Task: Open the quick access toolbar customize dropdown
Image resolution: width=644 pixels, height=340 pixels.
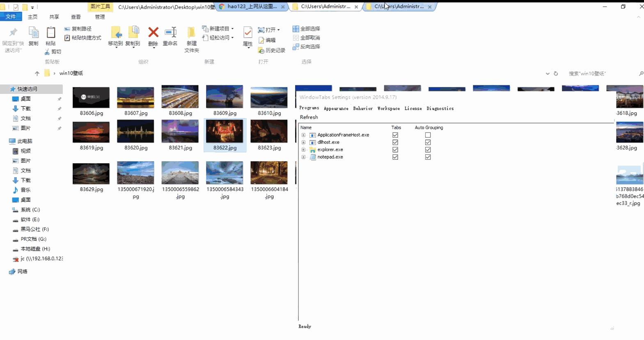Action: 32,7
